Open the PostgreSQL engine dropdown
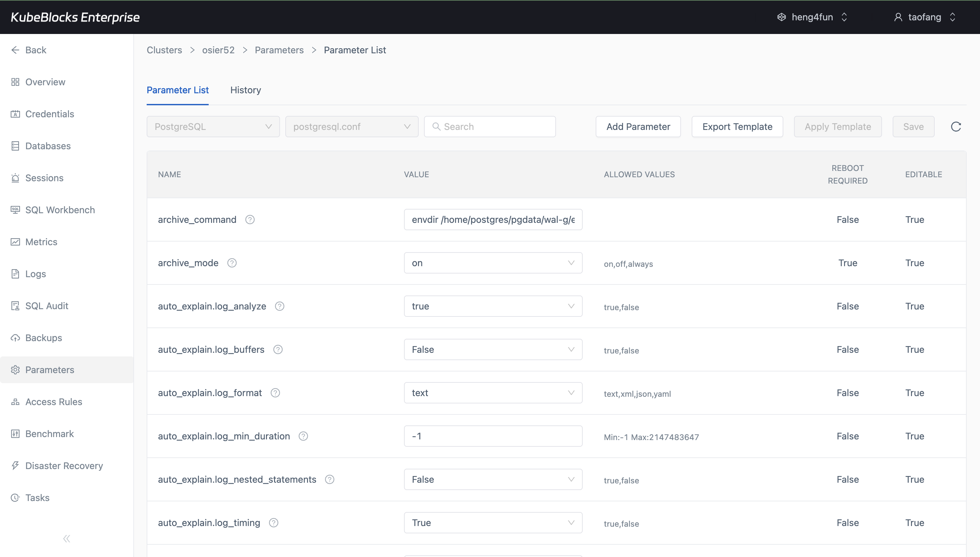This screenshot has height=557, width=980. pos(213,127)
